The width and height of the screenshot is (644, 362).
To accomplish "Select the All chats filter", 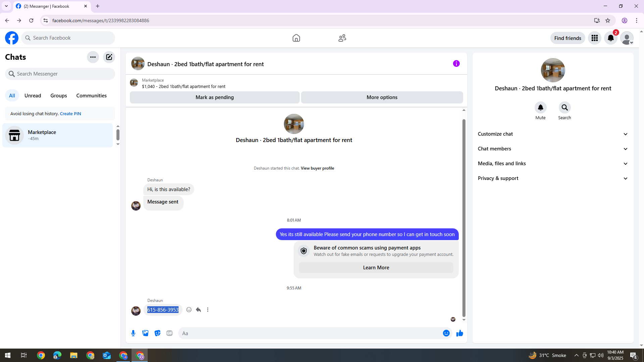I will [x=12, y=96].
